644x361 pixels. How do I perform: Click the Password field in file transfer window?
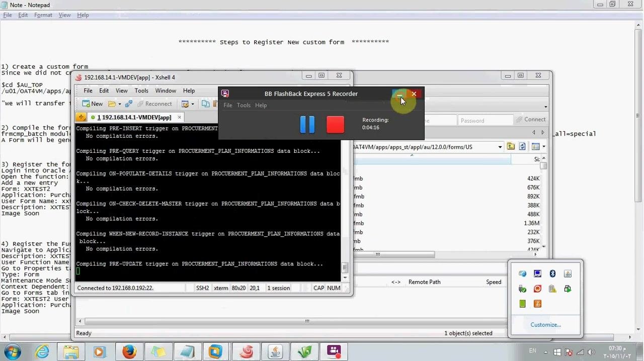pyautogui.click(x=485, y=120)
